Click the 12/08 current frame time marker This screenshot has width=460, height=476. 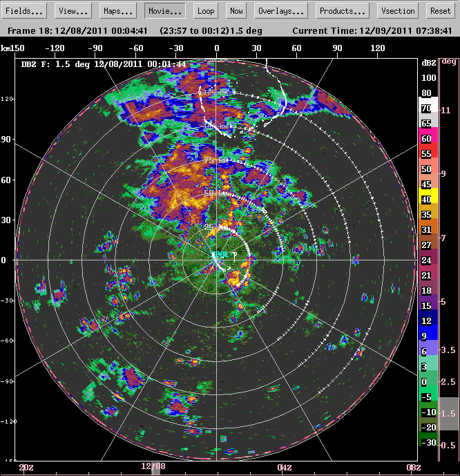pos(155,468)
